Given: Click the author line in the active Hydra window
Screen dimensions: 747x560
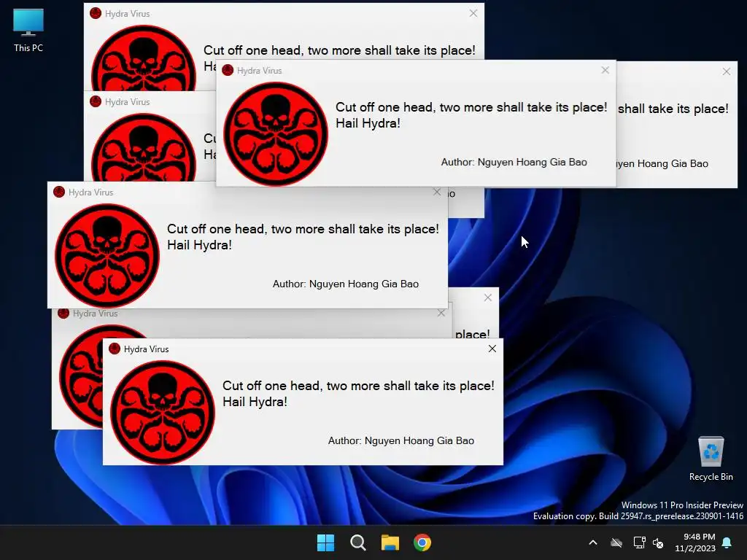Looking at the screenshot, I should (x=401, y=440).
